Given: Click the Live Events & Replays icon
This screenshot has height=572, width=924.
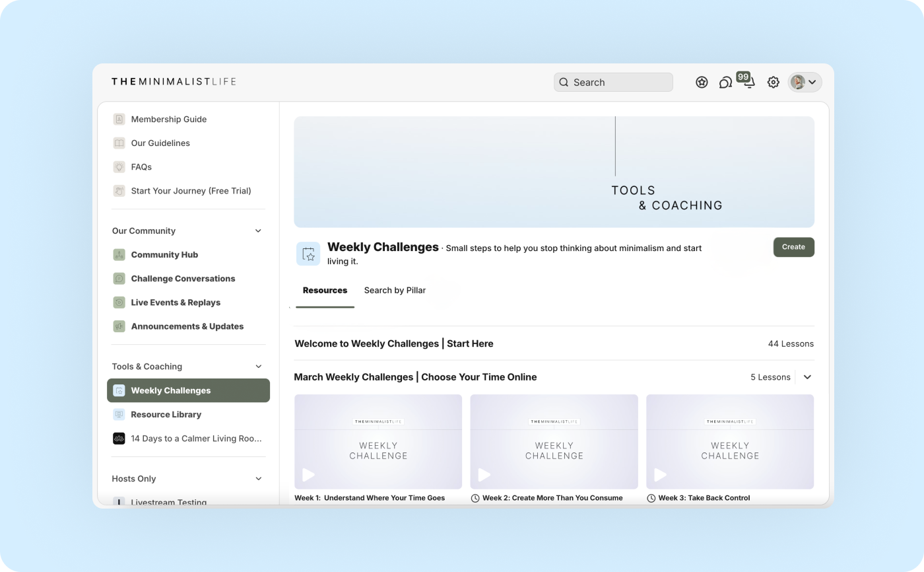Looking at the screenshot, I should click(x=119, y=303).
